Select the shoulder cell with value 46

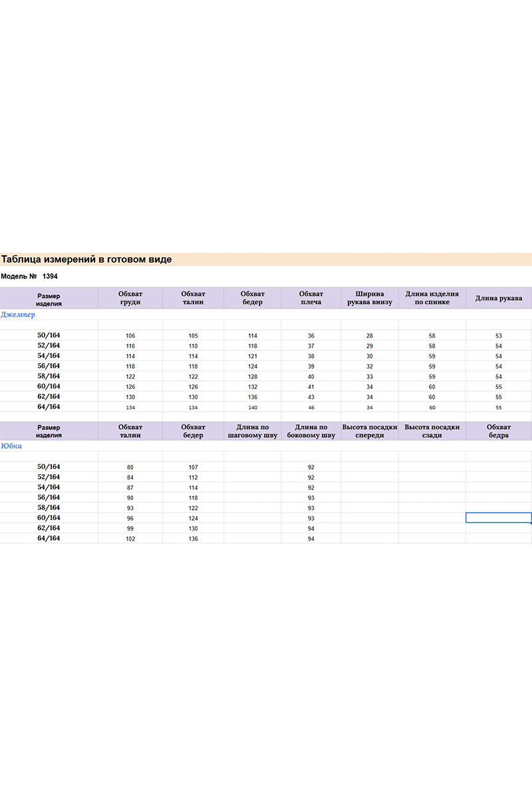pyautogui.click(x=311, y=408)
